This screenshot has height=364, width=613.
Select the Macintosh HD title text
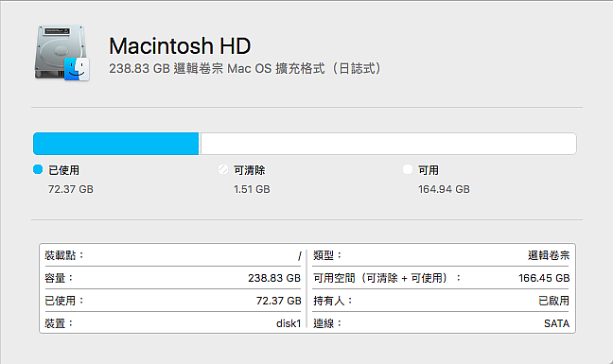coord(180,45)
